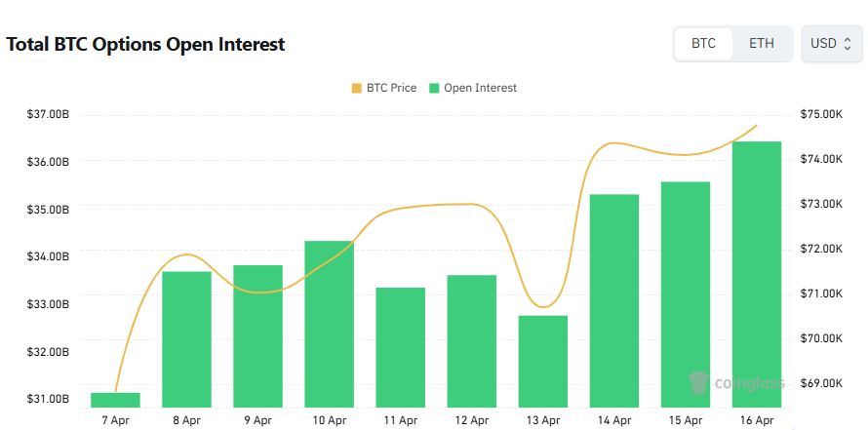868x430 pixels.
Task: Select the 15 Apr green bar
Action: tap(686, 293)
